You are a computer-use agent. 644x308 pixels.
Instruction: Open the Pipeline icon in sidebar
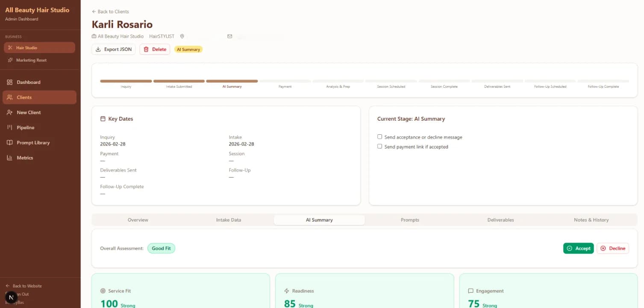point(9,127)
